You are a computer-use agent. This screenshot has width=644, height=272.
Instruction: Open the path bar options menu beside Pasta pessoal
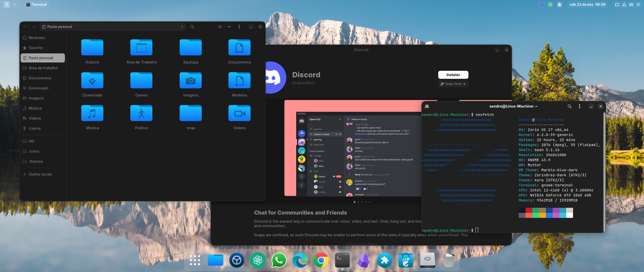[182, 27]
